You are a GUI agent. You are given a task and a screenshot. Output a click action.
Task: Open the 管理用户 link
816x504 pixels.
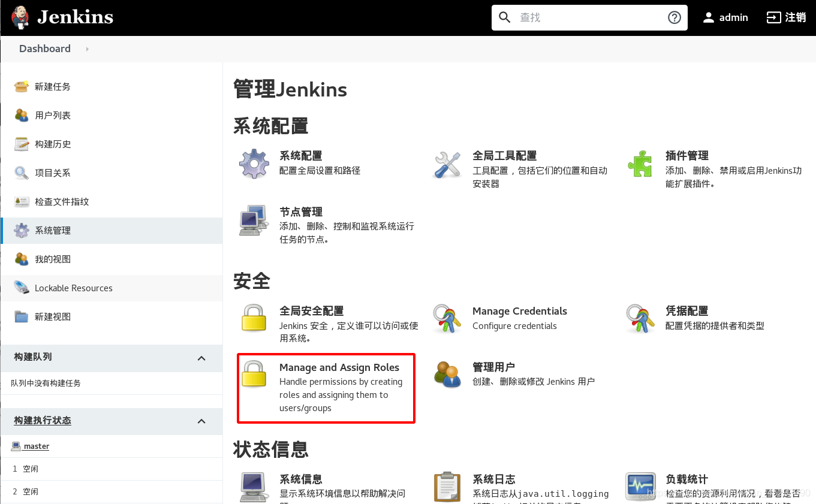point(494,367)
